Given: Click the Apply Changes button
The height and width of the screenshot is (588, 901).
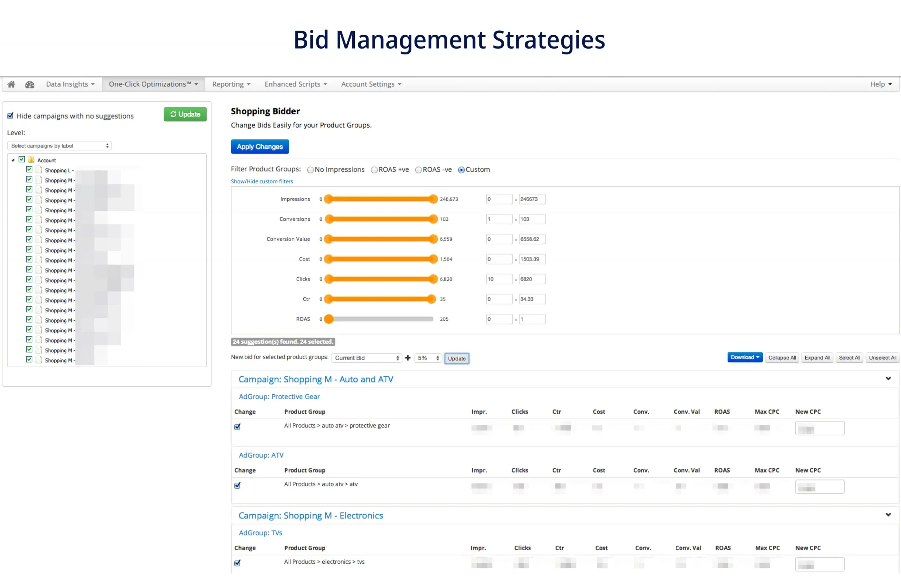Looking at the screenshot, I should [x=260, y=146].
